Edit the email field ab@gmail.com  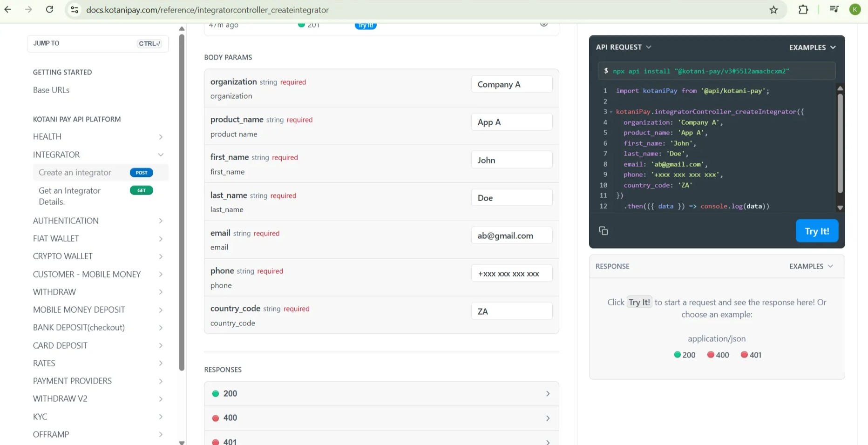pos(512,236)
